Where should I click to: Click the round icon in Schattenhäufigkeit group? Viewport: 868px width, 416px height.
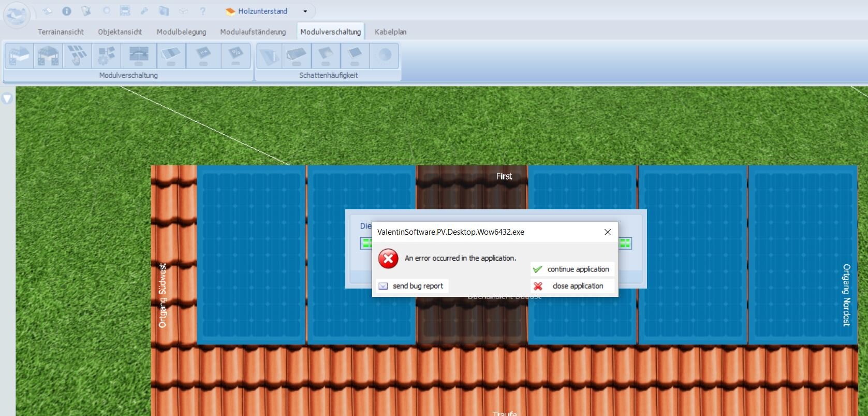384,55
